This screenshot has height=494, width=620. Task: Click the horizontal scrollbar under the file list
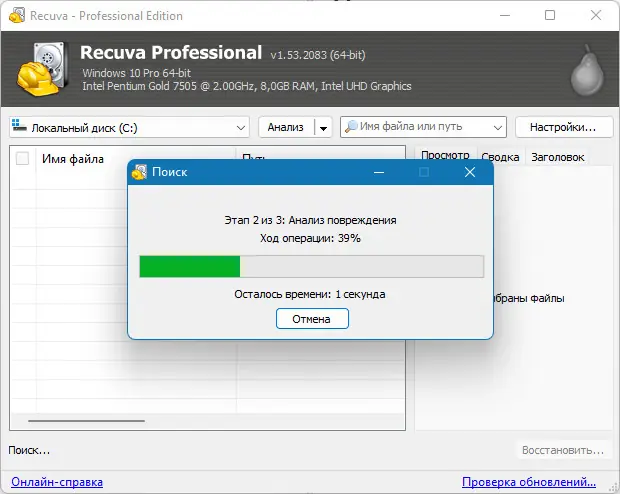(86, 421)
